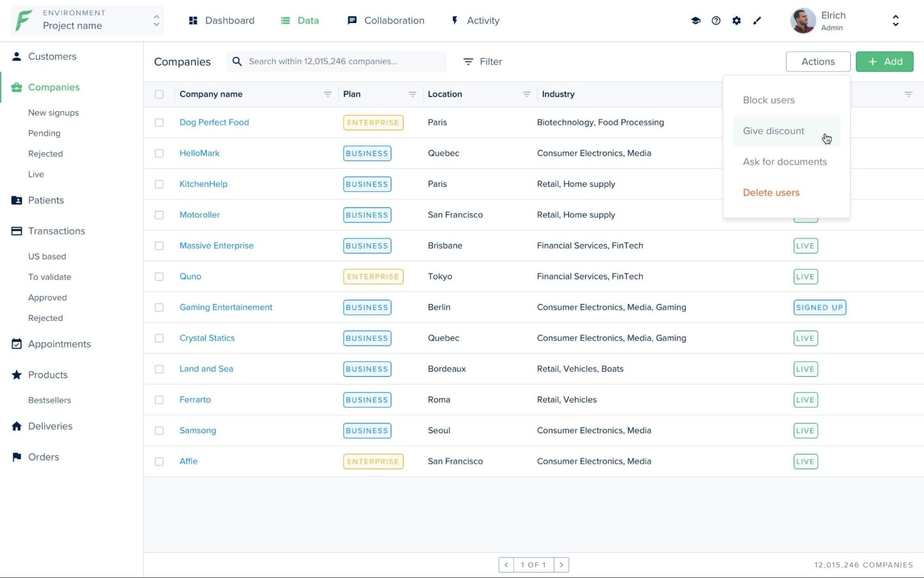Click the Activity lightning bolt icon

455,21
